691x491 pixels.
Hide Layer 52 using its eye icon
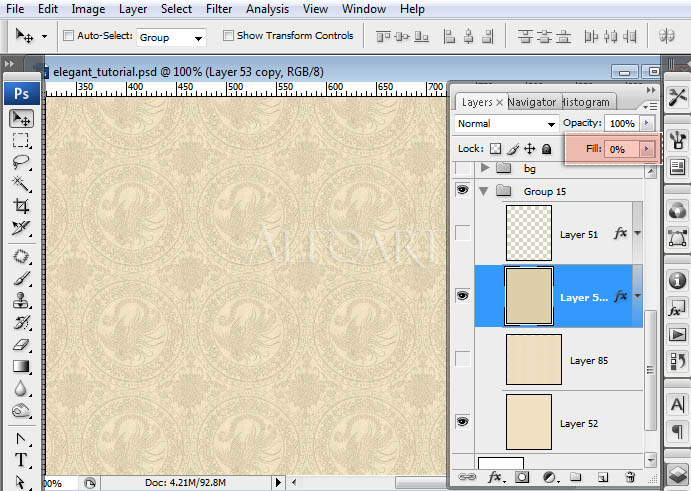pyautogui.click(x=461, y=423)
